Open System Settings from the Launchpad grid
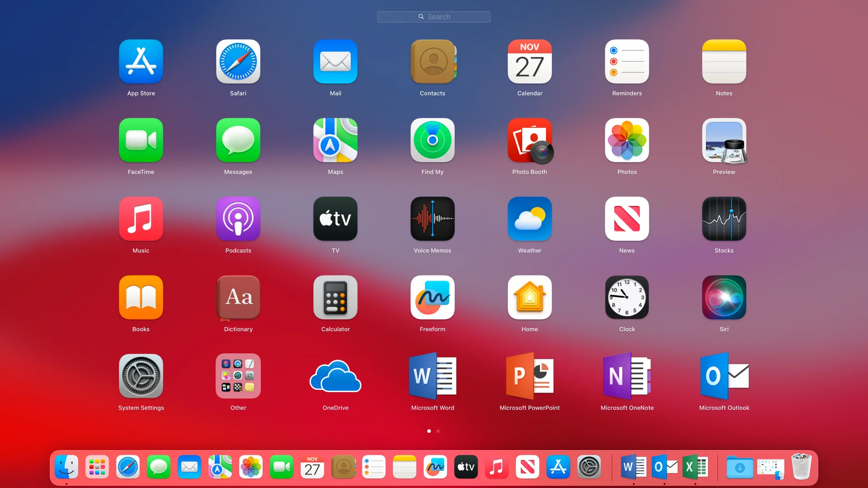 coord(141,376)
